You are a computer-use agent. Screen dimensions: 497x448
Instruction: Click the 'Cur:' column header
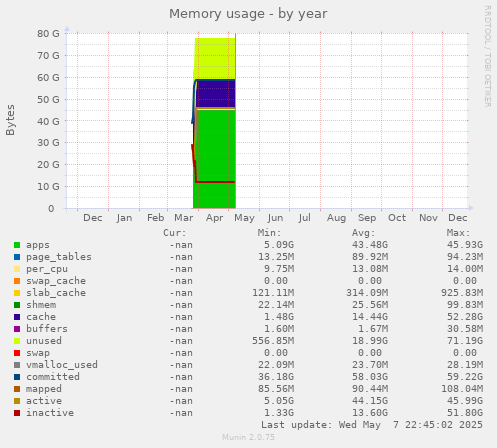coord(175,233)
